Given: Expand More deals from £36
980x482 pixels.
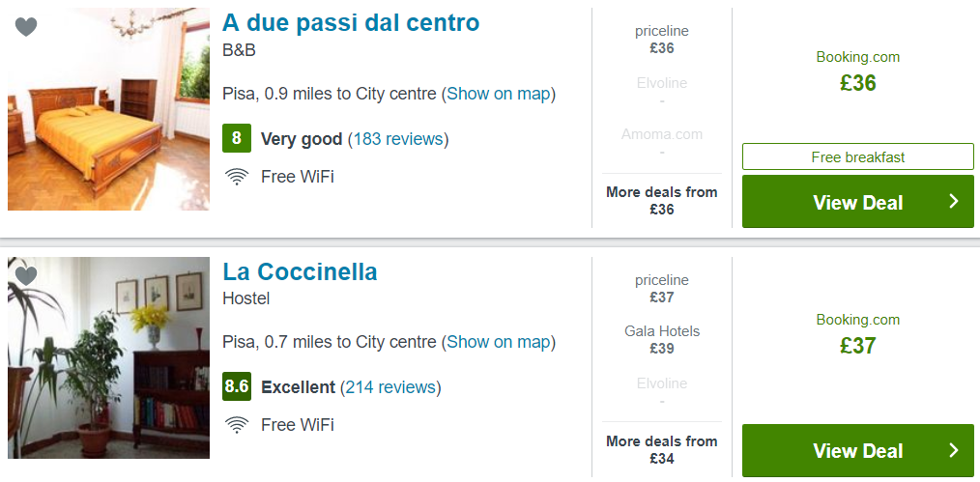Looking at the screenshot, I should pyautogui.click(x=662, y=200).
